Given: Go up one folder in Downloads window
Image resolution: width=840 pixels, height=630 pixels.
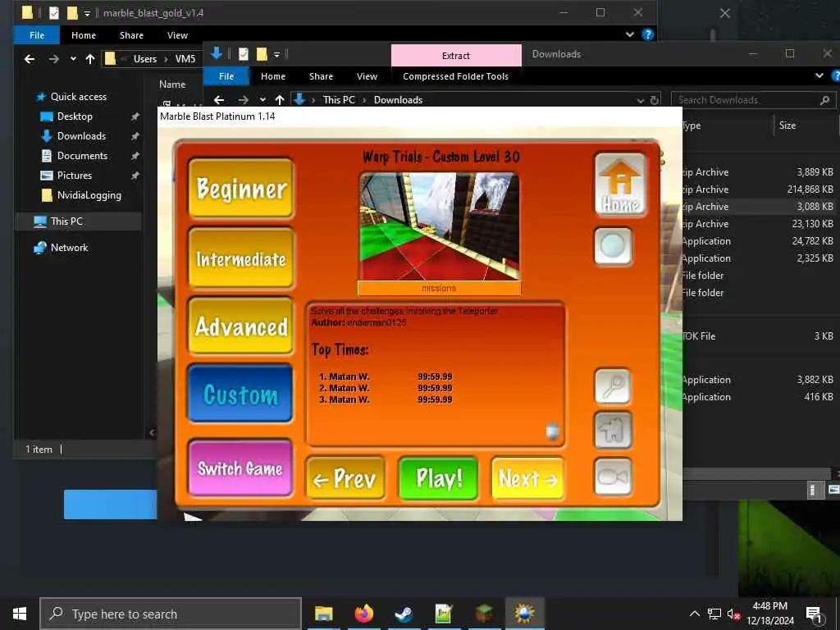Looking at the screenshot, I should 280,99.
